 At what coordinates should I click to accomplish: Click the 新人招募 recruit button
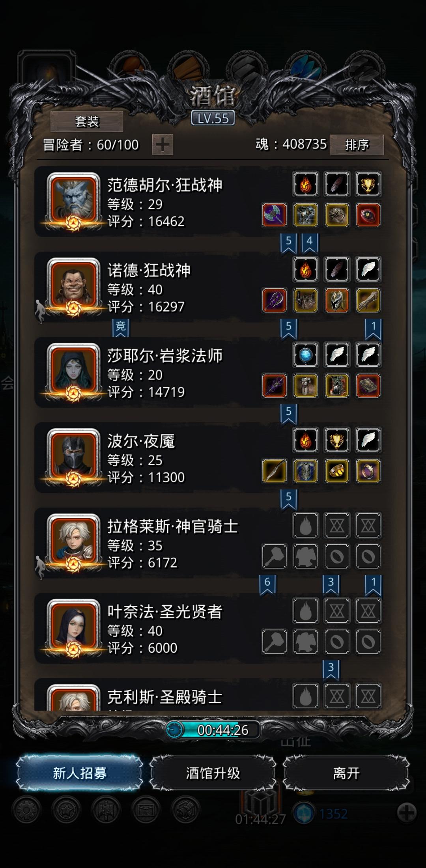[x=80, y=773]
